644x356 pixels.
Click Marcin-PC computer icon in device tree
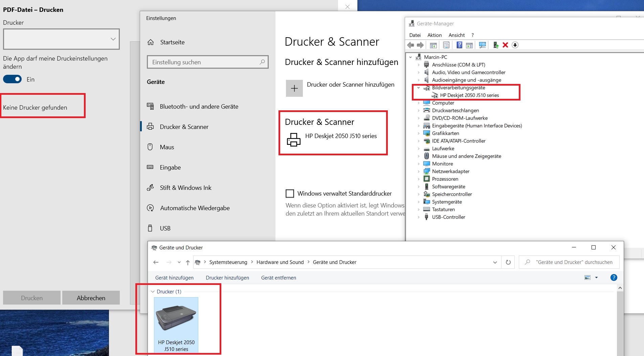(419, 57)
